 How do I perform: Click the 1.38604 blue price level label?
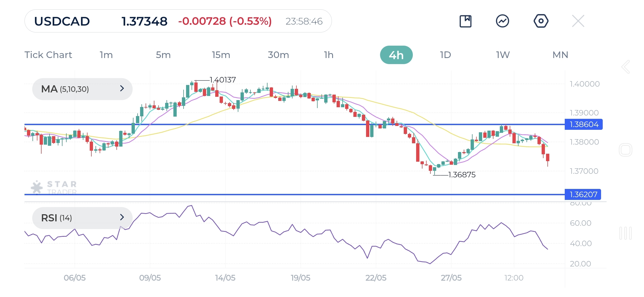[x=583, y=124]
